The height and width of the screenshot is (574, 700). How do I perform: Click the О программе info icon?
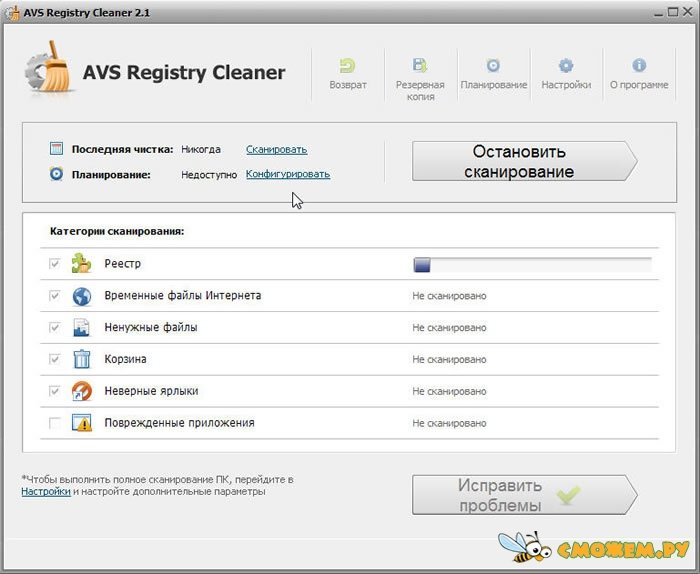[x=639, y=66]
